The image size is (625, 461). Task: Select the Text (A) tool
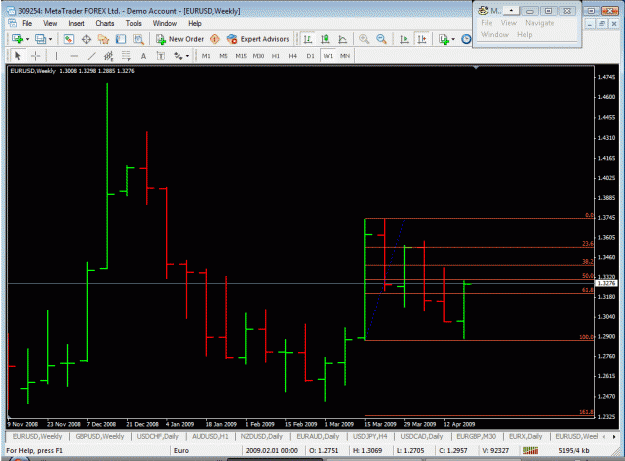point(143,56)
